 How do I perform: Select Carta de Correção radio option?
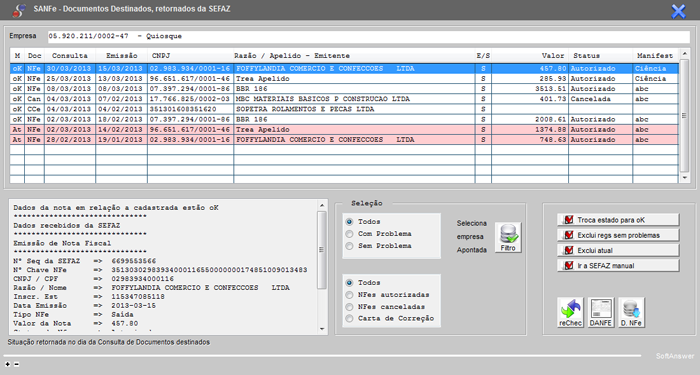[x=350, y=318]
